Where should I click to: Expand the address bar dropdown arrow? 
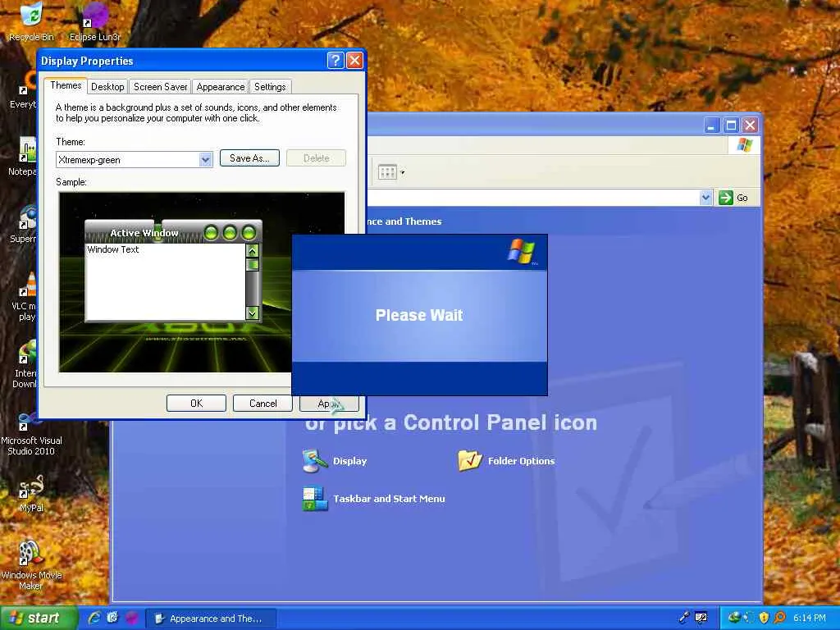tap(706, 198)
